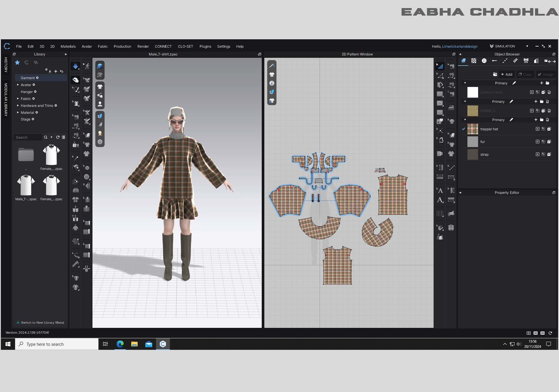The height and width of the screenshot is (392, 559).
Task: Expand Hardware and Trims tree item
Action: click(18, 105)
